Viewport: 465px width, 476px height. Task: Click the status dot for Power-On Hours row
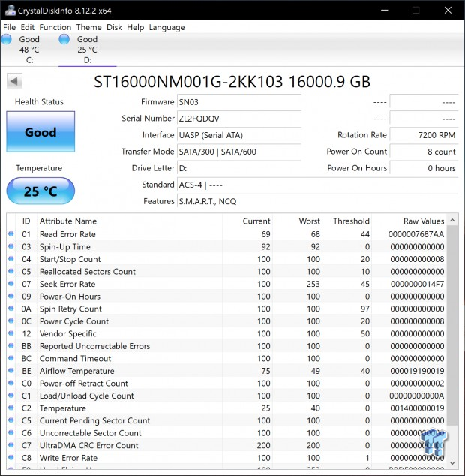[11, 296]
